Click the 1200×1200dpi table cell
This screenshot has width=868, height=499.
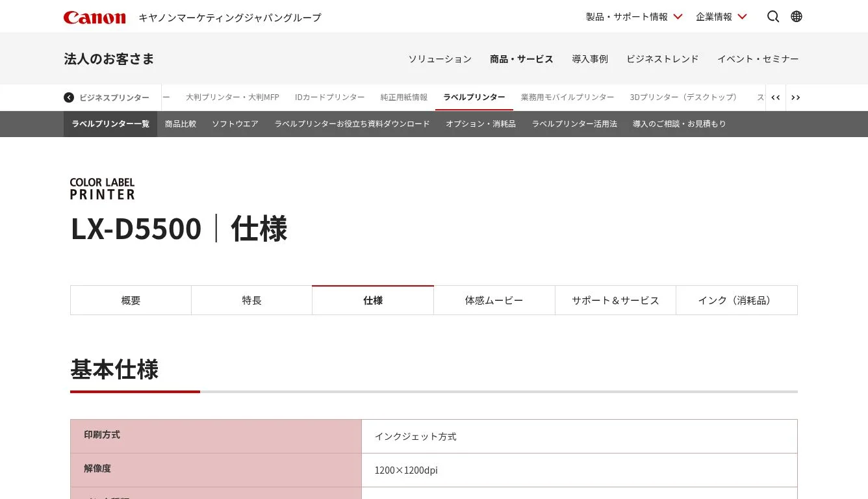click(580, 470)
